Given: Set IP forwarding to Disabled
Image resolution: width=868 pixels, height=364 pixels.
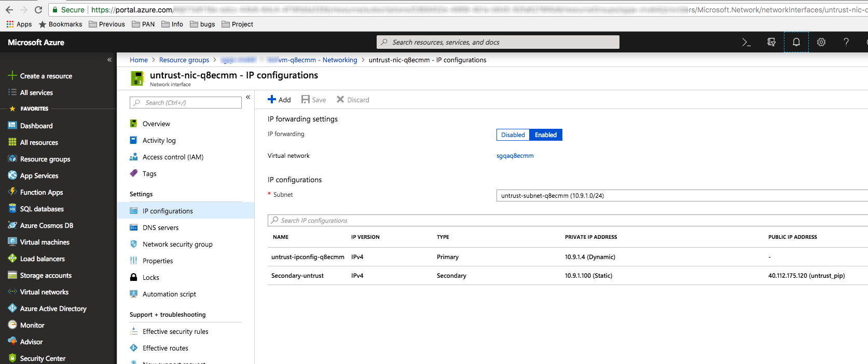Looking at the screenshot, I should (513, 135).
